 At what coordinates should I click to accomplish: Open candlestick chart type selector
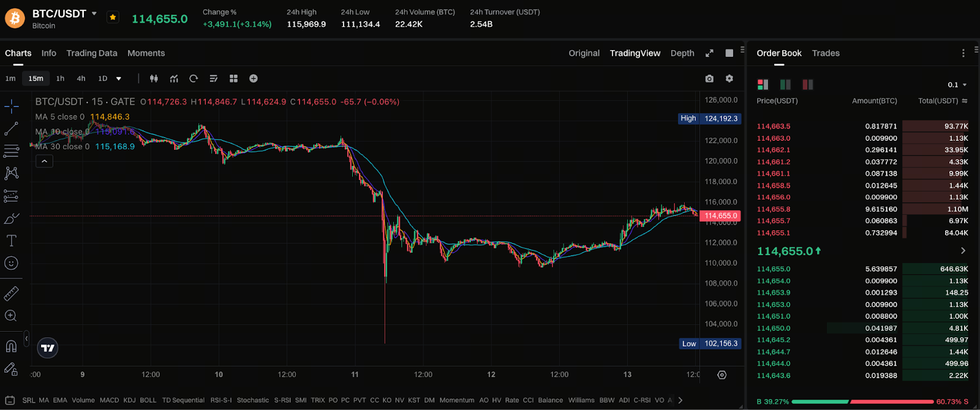pos(154,78)
